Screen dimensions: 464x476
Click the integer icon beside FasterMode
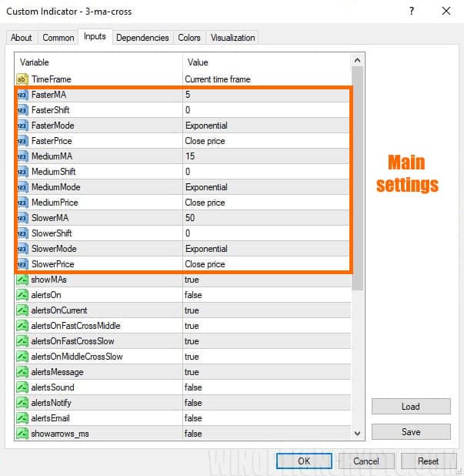[23, 126]
